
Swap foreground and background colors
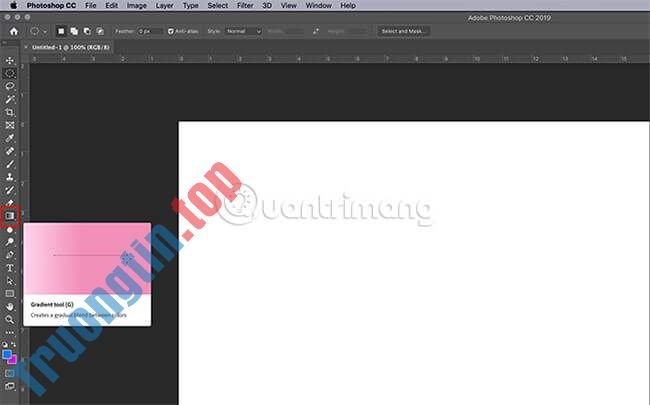[x=14, y=344]
